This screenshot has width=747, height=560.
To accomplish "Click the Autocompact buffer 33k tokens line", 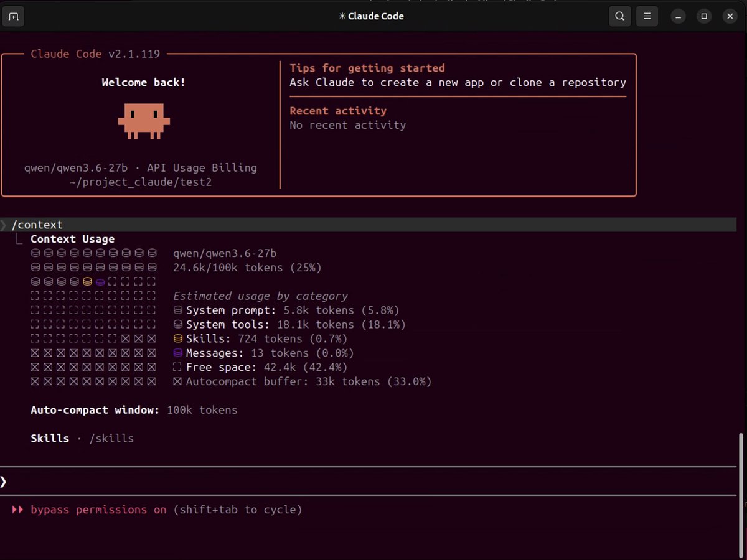I will click(x=303, y=381).
